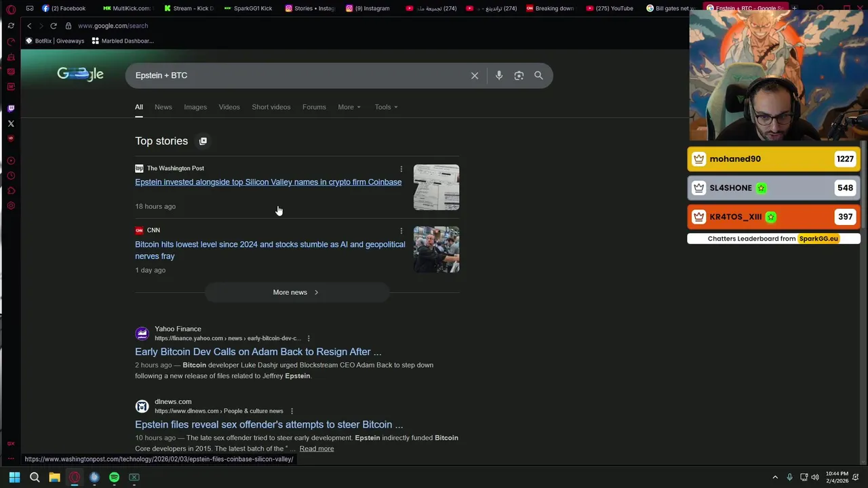Switch to the Facebook tab
Viewport: 868px width, 488px height.
[x=64, y=8]
